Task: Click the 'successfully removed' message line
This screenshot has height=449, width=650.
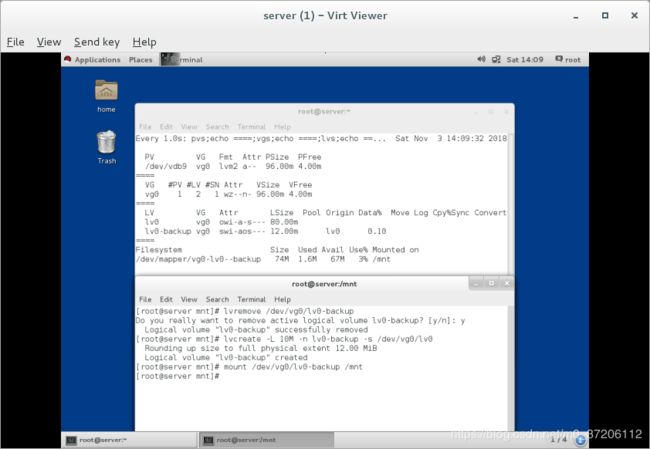Action: point(256,330)
